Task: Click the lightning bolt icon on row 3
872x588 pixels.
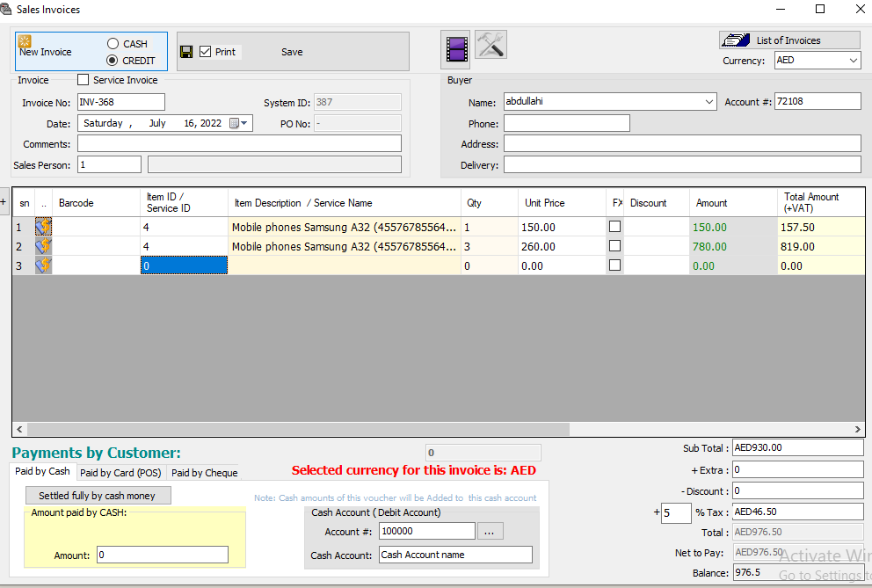Action: coord(43,265)
